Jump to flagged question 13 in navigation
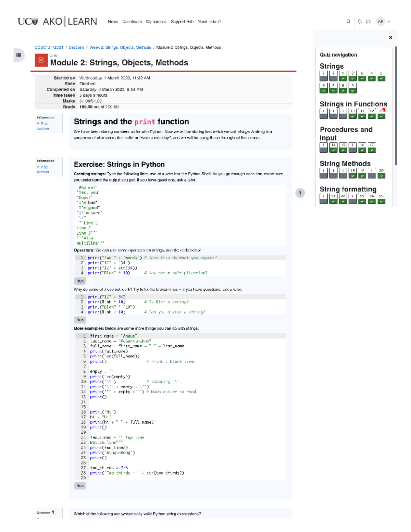Viewport: 411px width, 532px height. click(x=382, y=114)
